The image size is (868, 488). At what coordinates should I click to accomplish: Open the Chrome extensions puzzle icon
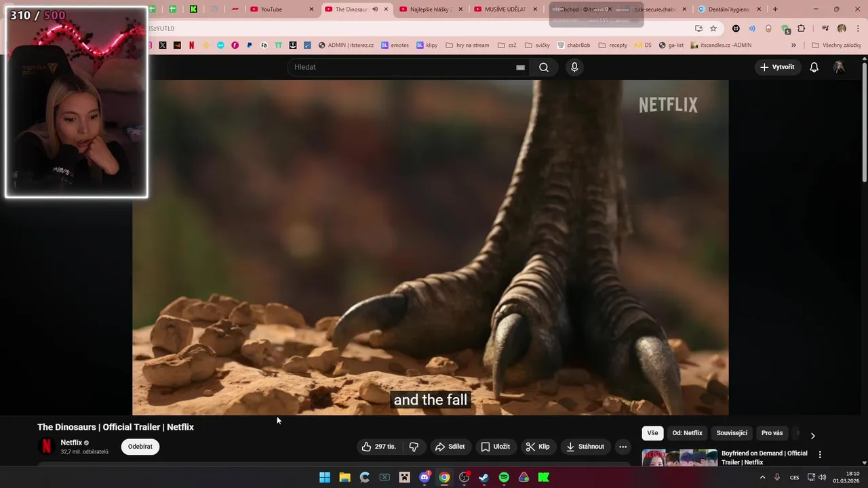point(801,28)
